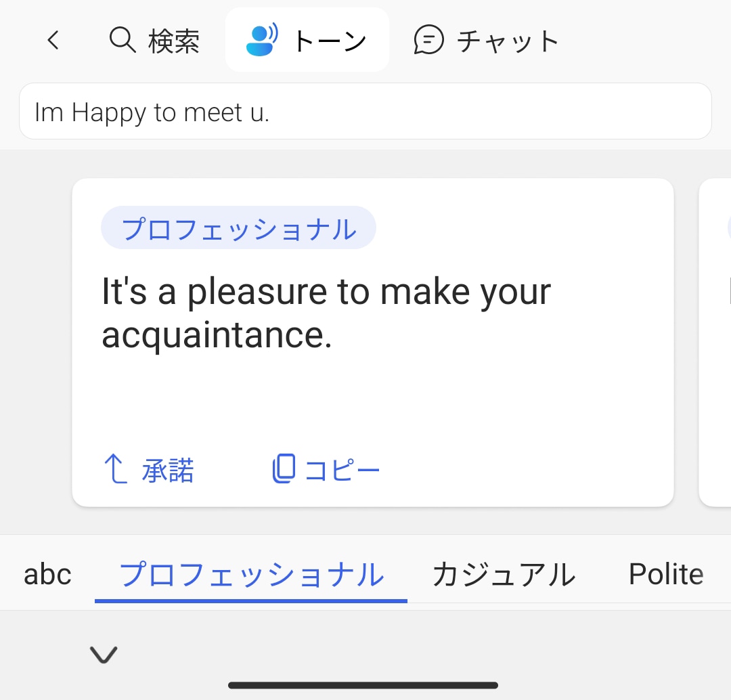Open the 検索 tab label
This screenshot has width=731, height=700.
(x=174, y=41)
